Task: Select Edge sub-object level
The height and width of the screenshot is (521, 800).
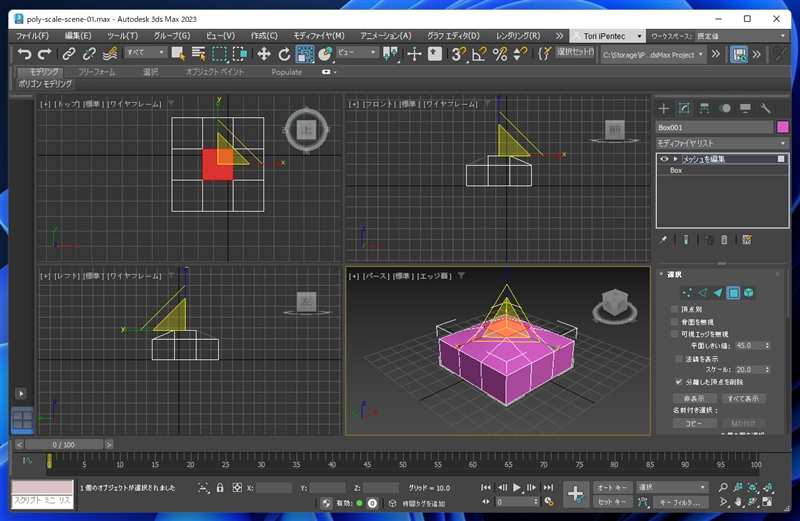Action: pyautogui.click(x=703, y=292)
